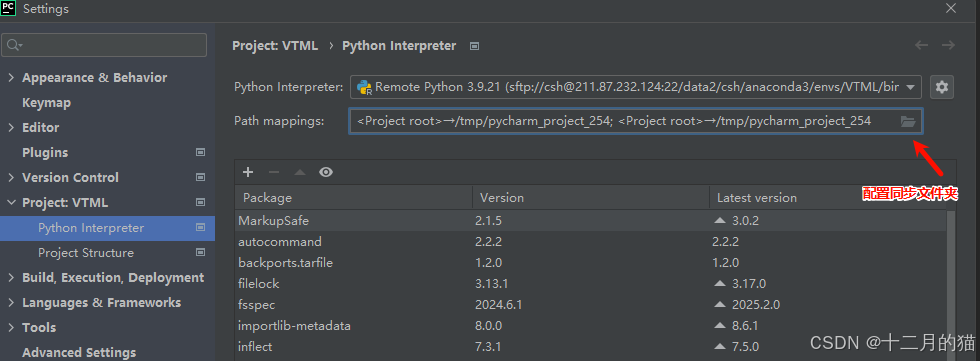
Task: Click the settings search field
Action: pyautogui.click(x=104, y=45)
